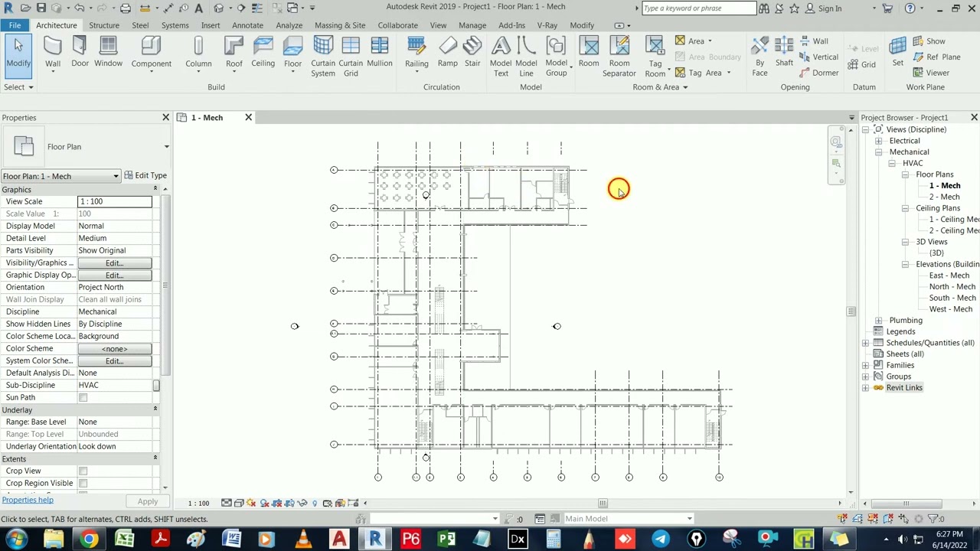Viewport: 980px width, 551px height.
Task: Open Chrome from the taskbar
Action: pyautogui.click(x=90, y=539)
